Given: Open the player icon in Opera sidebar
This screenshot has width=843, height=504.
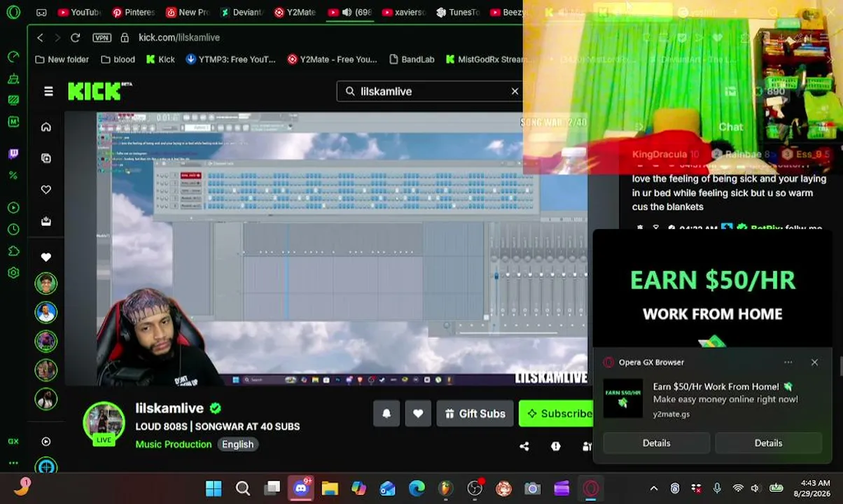Looking at the screenshot, I should coord(13,208).
